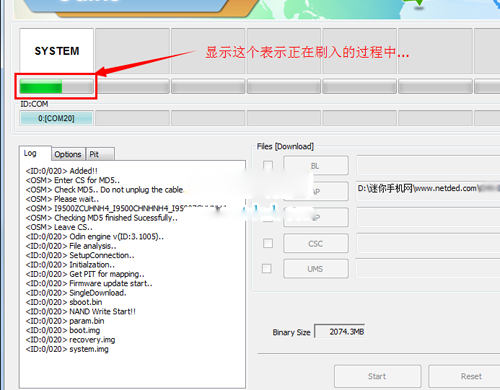Click the 'Binary Size' label
Image resolution: width=500 pixels, height=390 pixels.
pos(291,332)
